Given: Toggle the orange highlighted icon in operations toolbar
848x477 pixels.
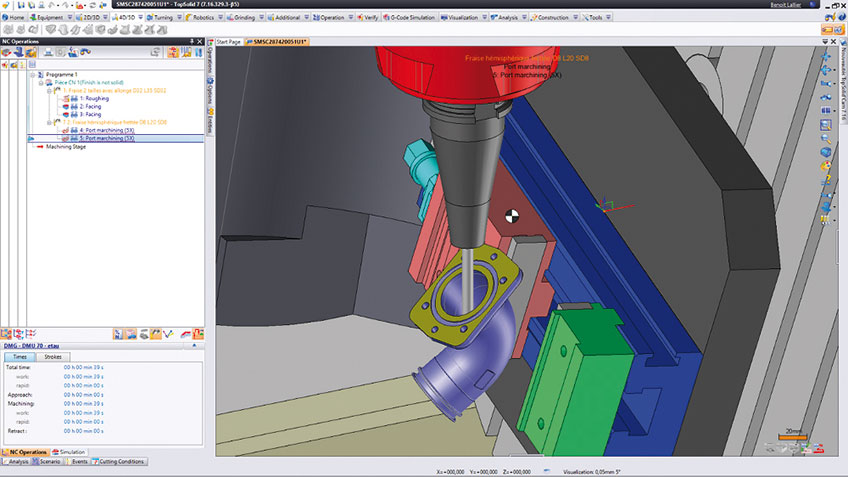Looking at the screenshot, I should [30, 52].
